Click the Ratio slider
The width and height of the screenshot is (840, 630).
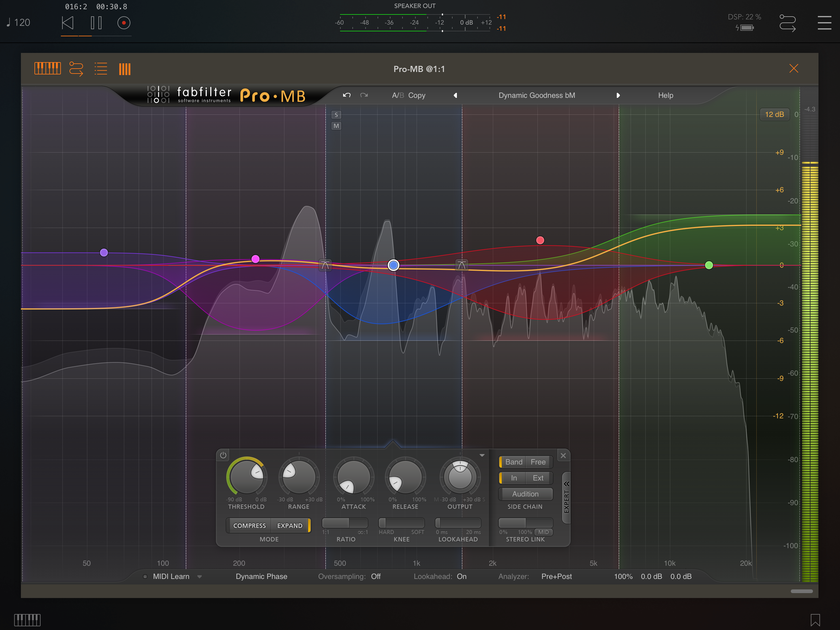coord(345,523)
